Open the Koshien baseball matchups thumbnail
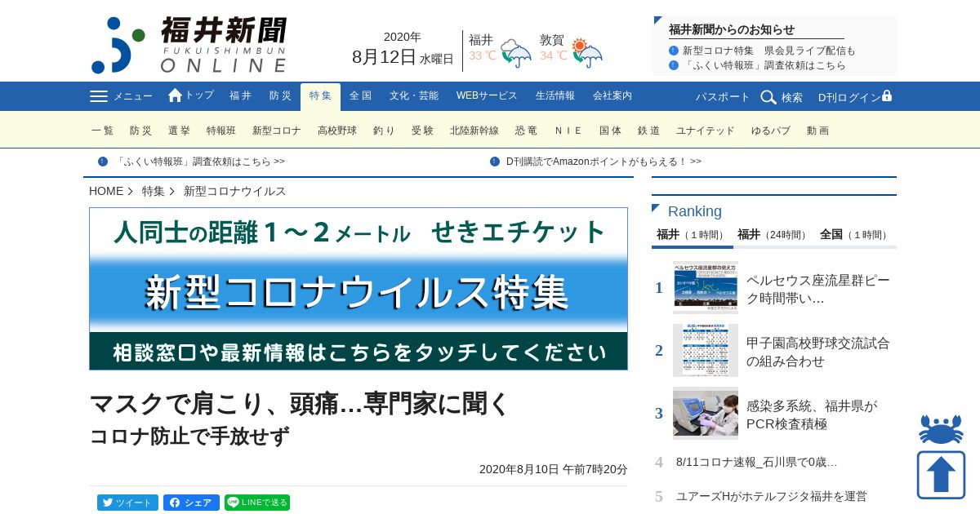 pyautogui.click(x=706, y=350)
